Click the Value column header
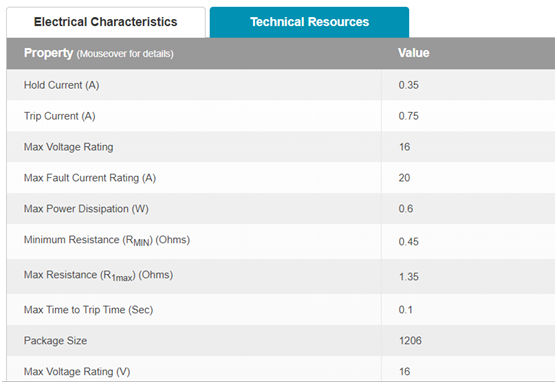Image resolution: width=557 pixels, height=384 pixels. 413,53
